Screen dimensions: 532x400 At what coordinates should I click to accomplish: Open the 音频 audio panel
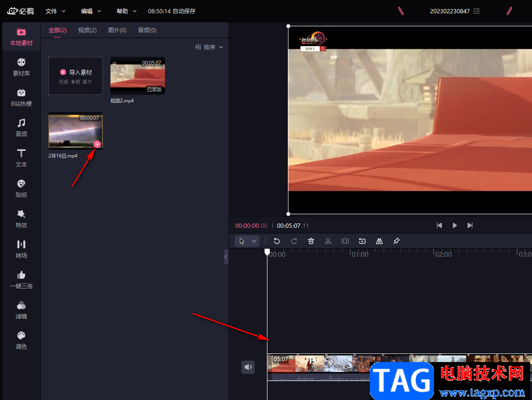click(21, 128)
